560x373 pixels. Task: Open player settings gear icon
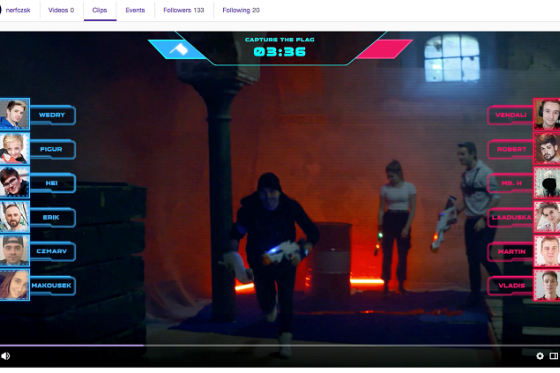tap(540, 356)
